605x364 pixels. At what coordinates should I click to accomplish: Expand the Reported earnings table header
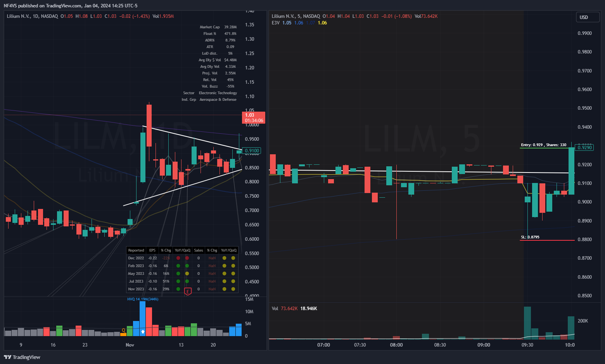click(136, 250)
